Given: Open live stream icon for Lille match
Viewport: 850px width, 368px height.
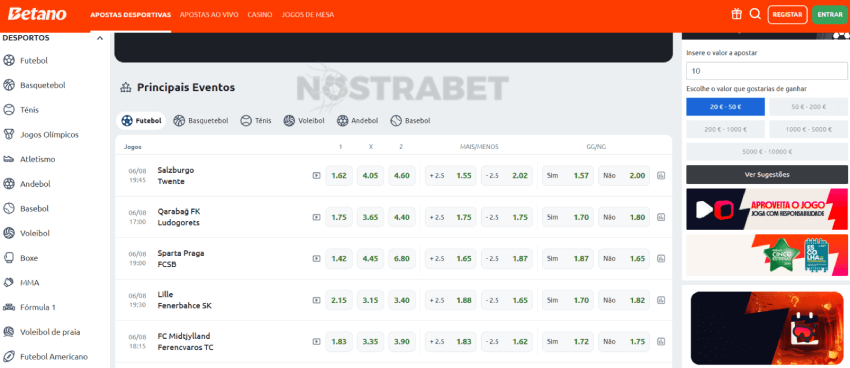Looking at the screenshot, I should 316,300.
